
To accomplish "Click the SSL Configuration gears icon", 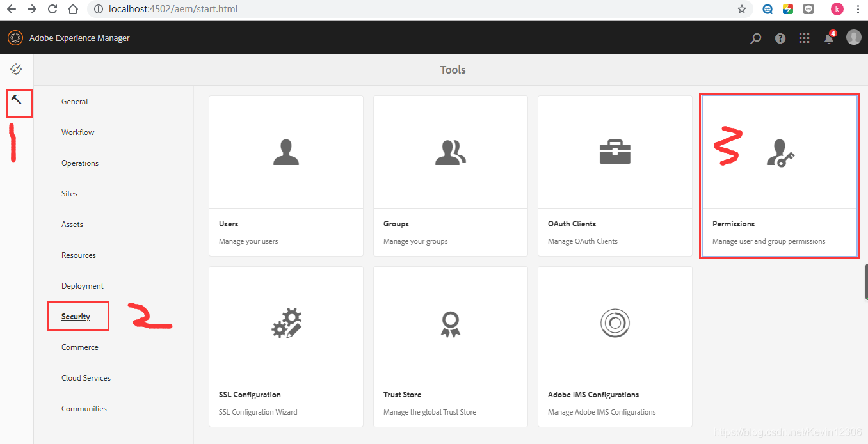I will pyautogui.click(x=286, y=323).
